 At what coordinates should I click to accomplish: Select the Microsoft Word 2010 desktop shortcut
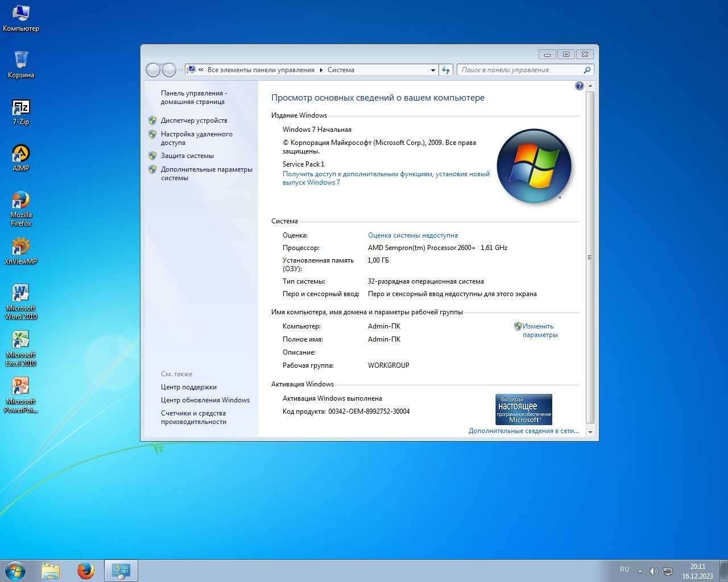coord(21,302)
